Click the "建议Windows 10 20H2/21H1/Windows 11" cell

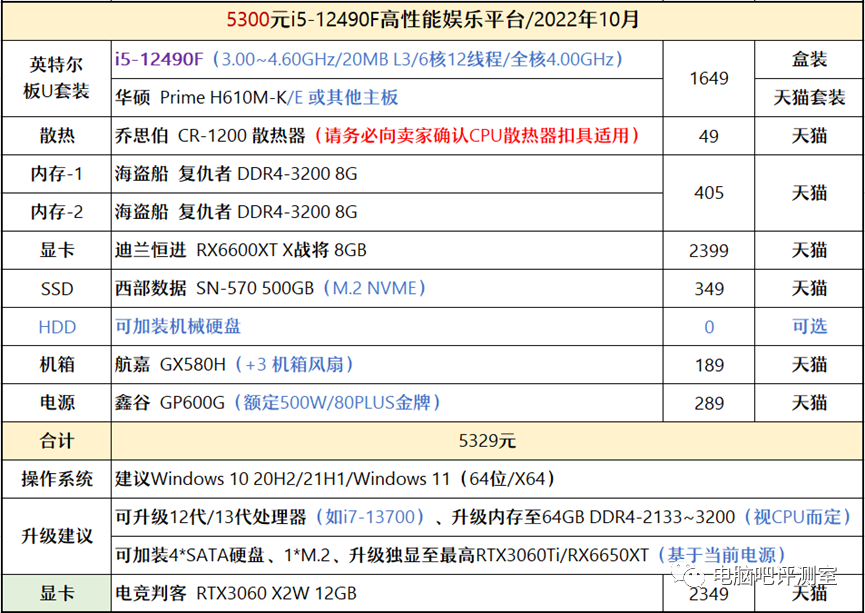point(488,479)
